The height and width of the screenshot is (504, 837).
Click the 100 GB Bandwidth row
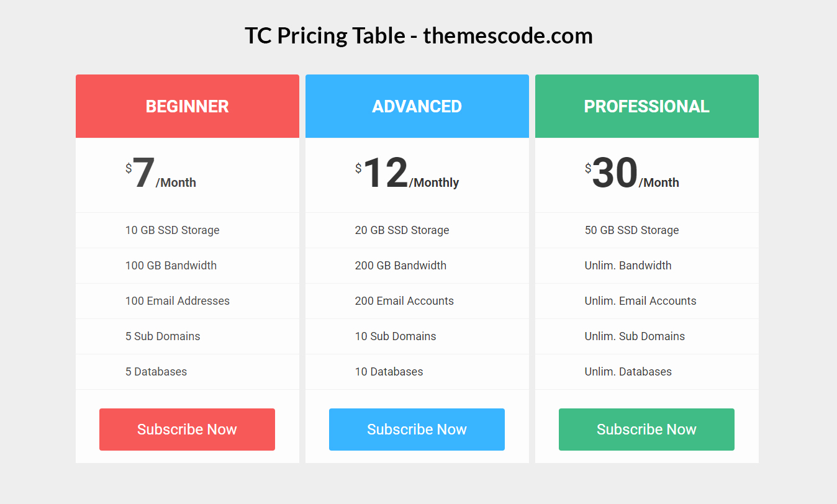(171, 266)
